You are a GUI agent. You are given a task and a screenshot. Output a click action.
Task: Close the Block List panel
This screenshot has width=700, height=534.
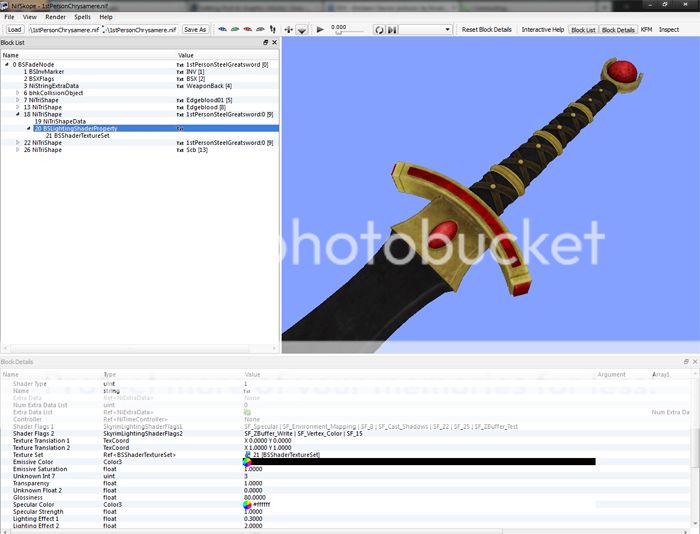(x=275, y=42)
